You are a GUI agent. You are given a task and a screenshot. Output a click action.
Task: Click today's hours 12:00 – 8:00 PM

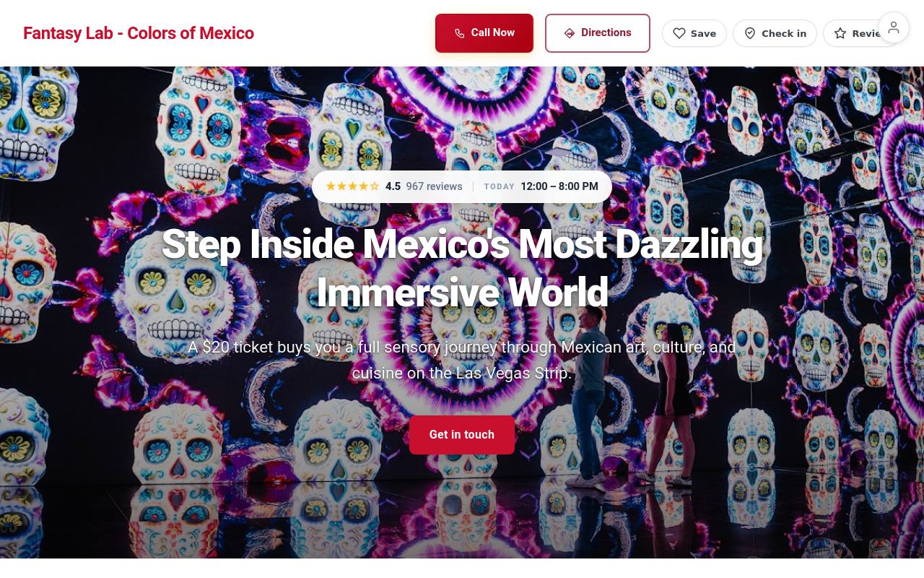pos(559,186)
